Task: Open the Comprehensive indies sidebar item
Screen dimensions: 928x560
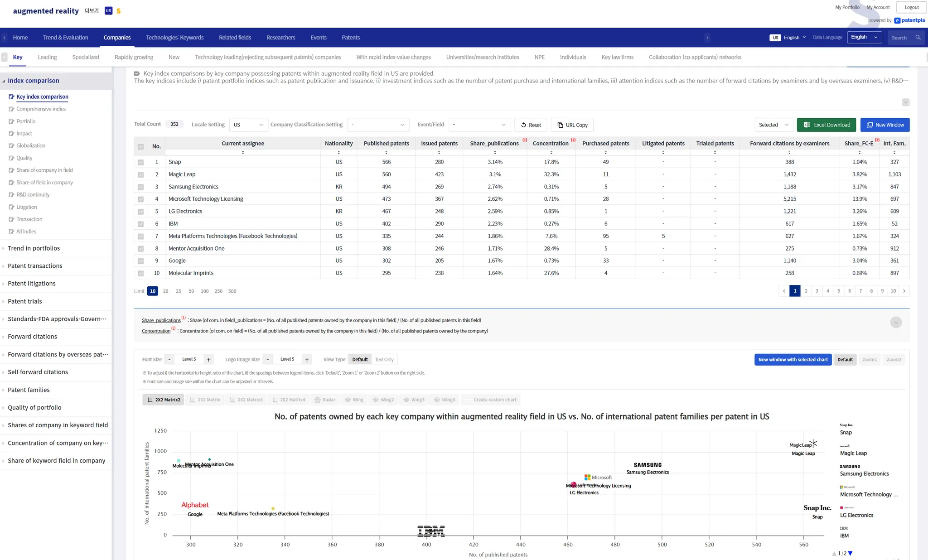Action: click(x=41, y=109)
